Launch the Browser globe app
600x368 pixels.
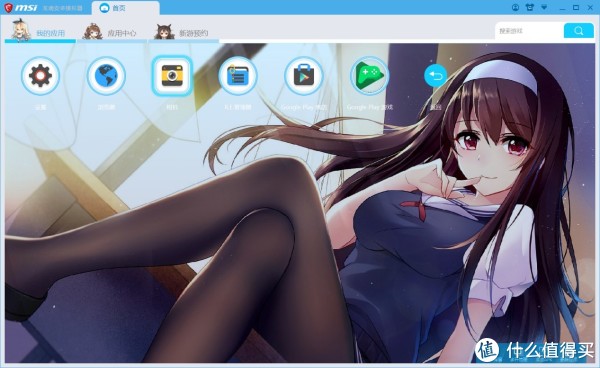pos(106,76)
